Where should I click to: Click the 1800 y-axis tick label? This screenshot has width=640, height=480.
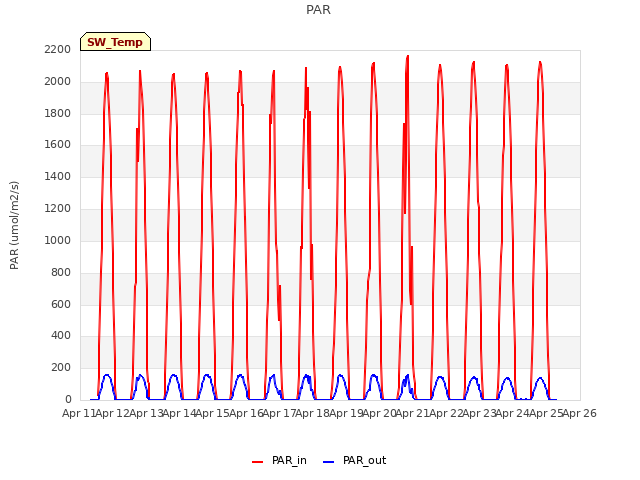(58, 113)
